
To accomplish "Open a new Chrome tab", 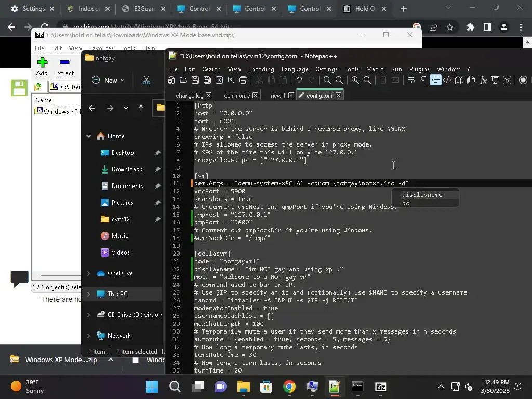I will click(403, 9).
